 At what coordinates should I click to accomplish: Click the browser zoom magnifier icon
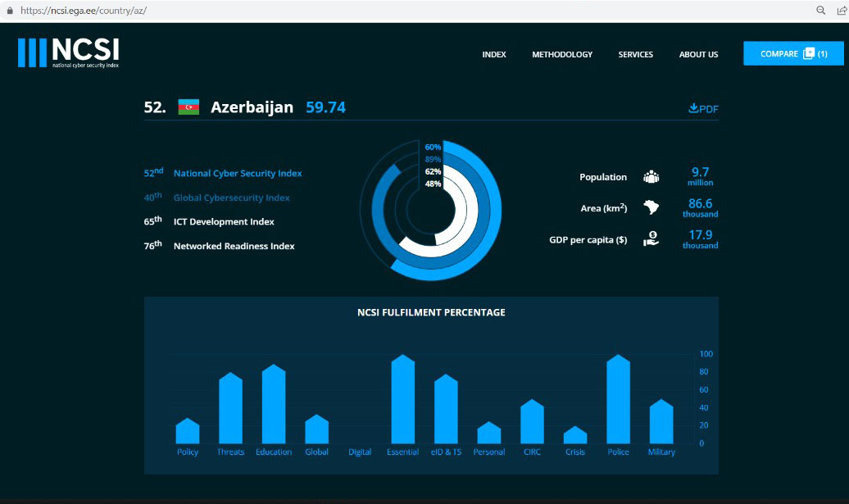[x=820, y=11]
